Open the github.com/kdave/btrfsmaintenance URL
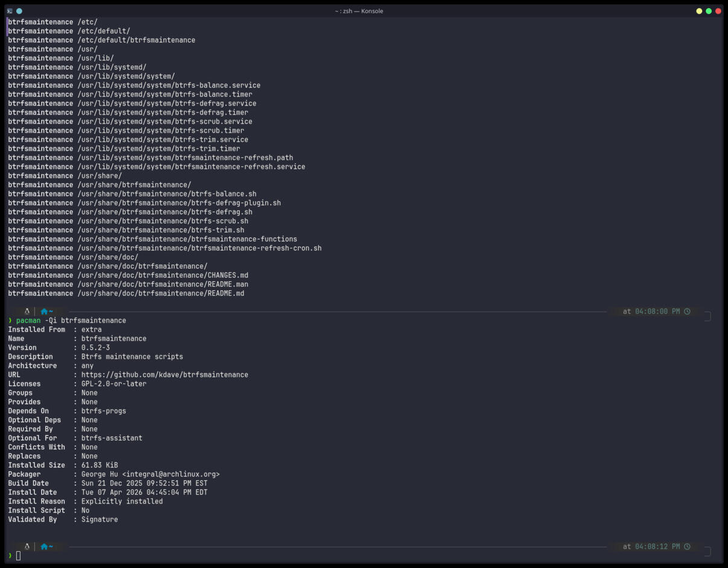Viewport: 728px width, 568px height. [x=165, y=374]
